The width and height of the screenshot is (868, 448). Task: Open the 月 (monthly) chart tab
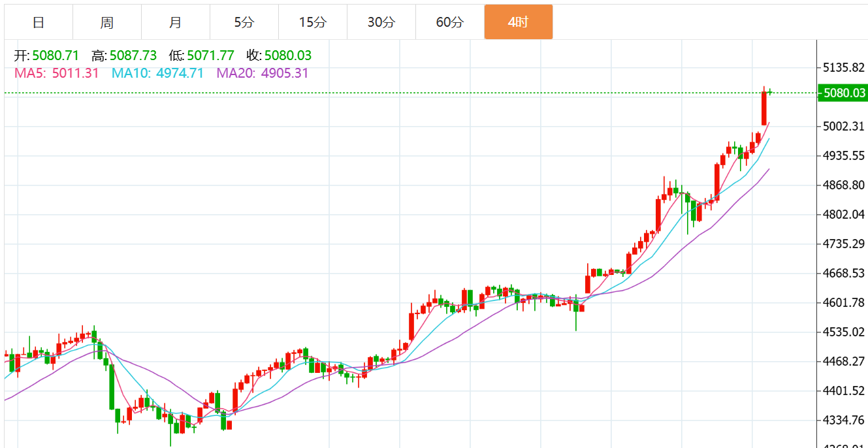(x=175, y=22)
